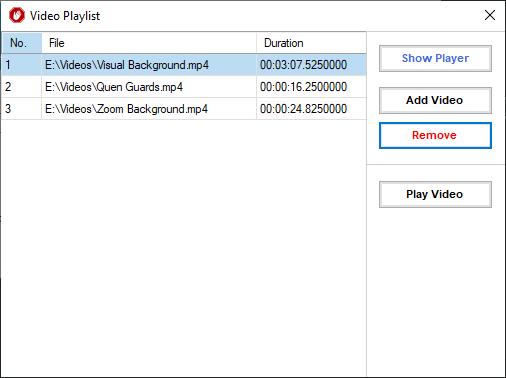Click the Play Video button
Screen dimensions: 506x378
pos(435,194)
